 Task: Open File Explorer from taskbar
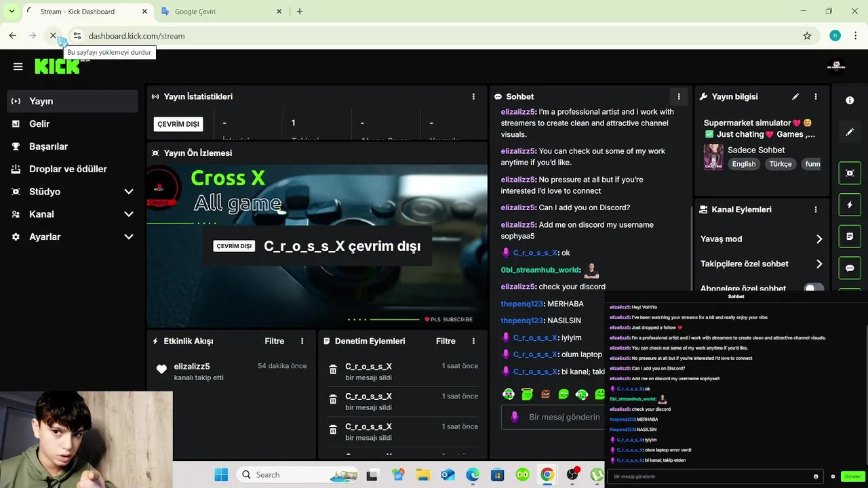(x=422, y=475)
